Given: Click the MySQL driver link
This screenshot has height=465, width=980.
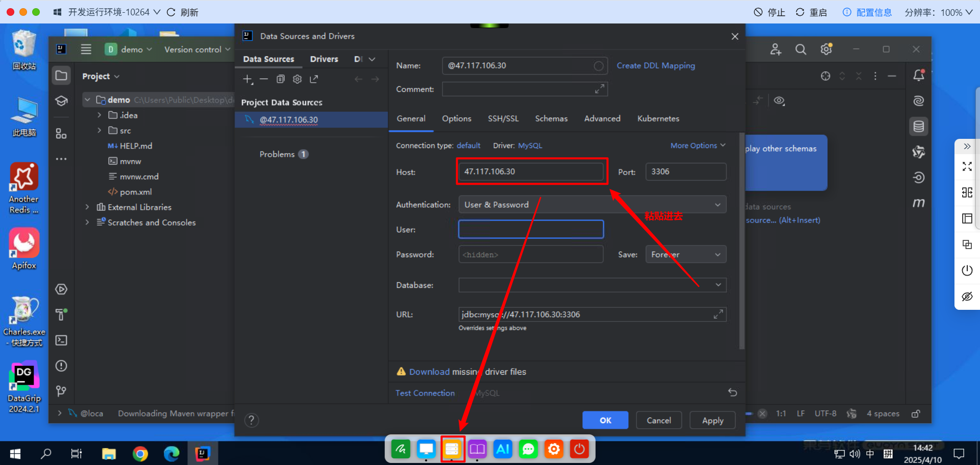Looking at the screenshot, I should 530,145.
